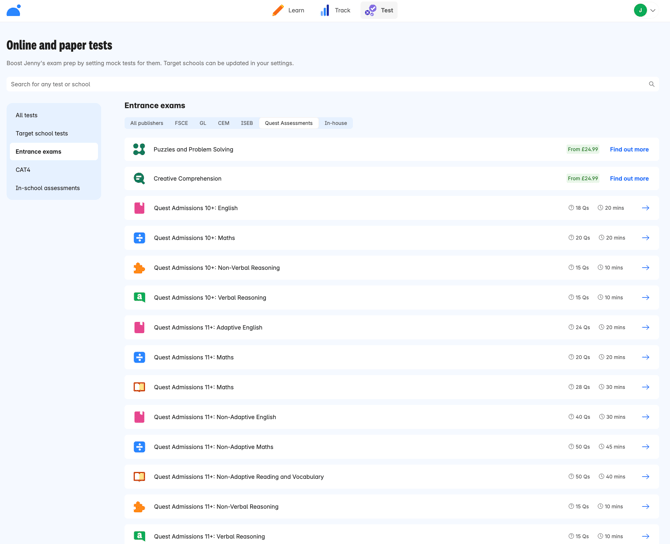Viewport: 670px width, 544px height.
Task: Open arrow for 11+ Maths 20 Qs test
Action: click(x=646, y=357)
